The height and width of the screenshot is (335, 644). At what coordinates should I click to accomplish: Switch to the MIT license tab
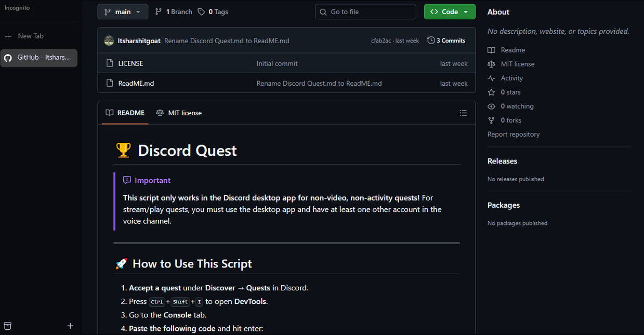pyautogui.click(x=179, y=113)
